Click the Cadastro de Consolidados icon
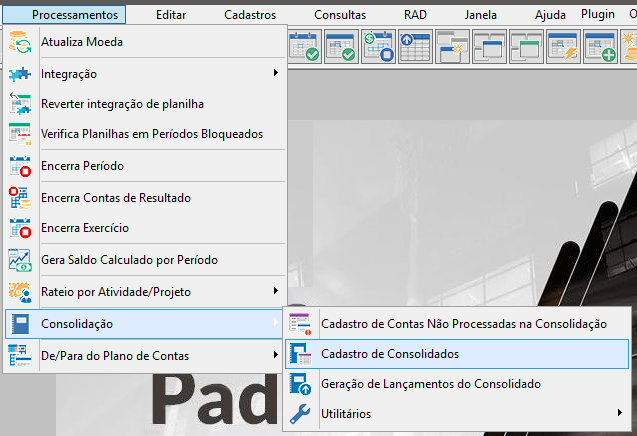The image size is (637, 436). 300,354
